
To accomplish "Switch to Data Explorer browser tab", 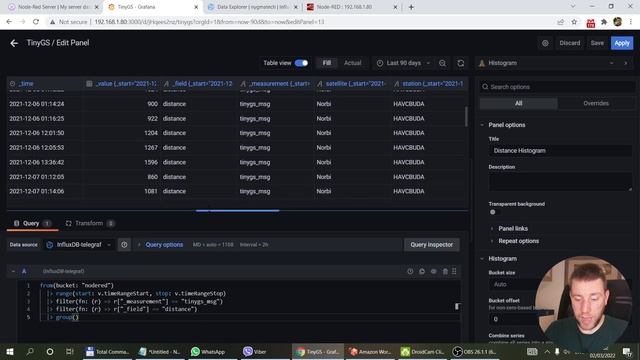I will 252,7.
